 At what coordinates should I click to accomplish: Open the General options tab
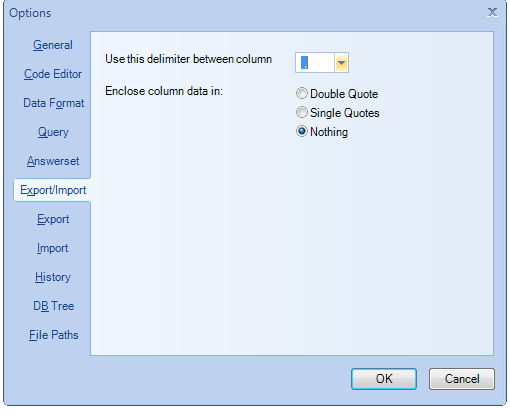coord(53,45)
